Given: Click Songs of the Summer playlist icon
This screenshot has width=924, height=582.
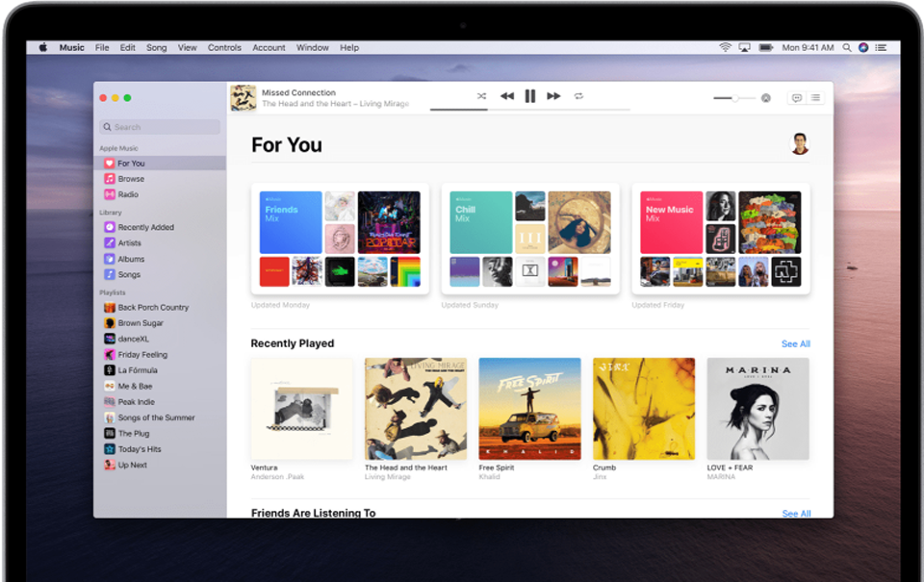Looking at the screenshot, I should (x=110, y=418).
